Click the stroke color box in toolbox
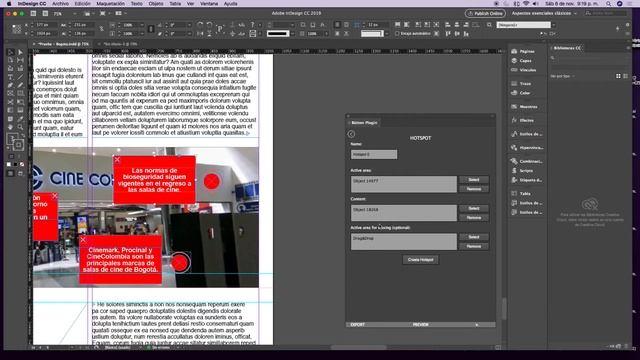This screenshot has width=640, height=360. [x=18, y=145]
